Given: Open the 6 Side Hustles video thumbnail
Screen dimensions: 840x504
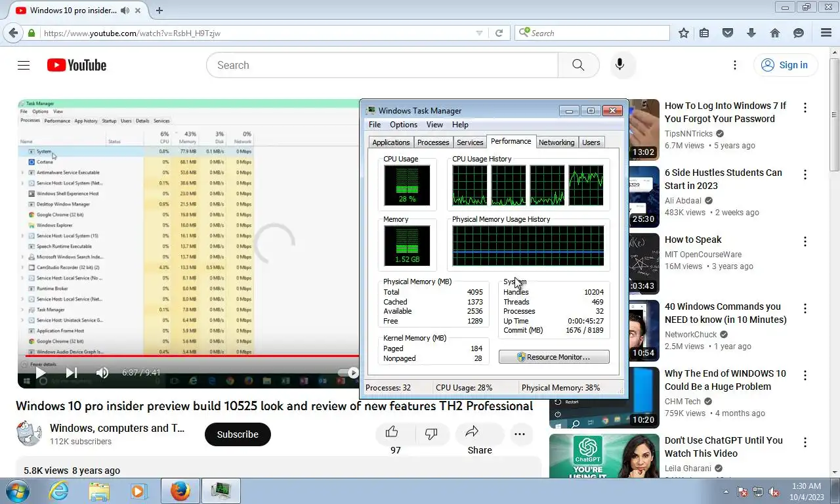Looking at the screenshot, I should click(x=644, y=197).
